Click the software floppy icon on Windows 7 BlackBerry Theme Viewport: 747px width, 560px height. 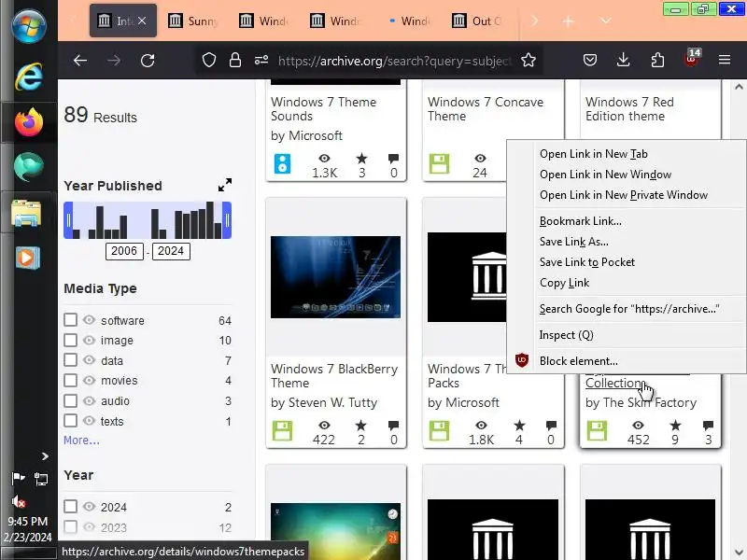283,430
